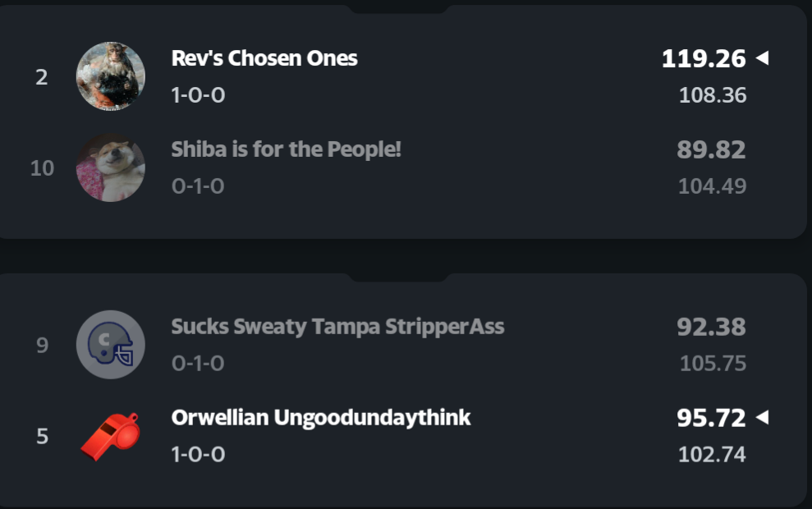Click projected score 104.49
Image resolution: width=812 pixels, height=509 pixels.
click(x=713, y=186)
